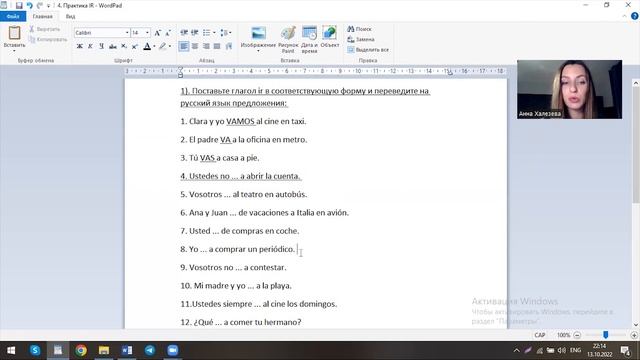The image size is (640, 360).
Task: Open the Windows Start menu
Action: point(11,350)
